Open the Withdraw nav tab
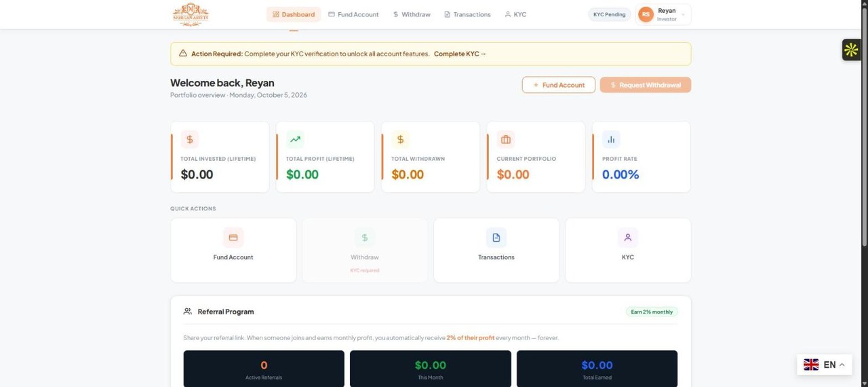Viewport: 868px width, 387px height. tap(412, 14)
